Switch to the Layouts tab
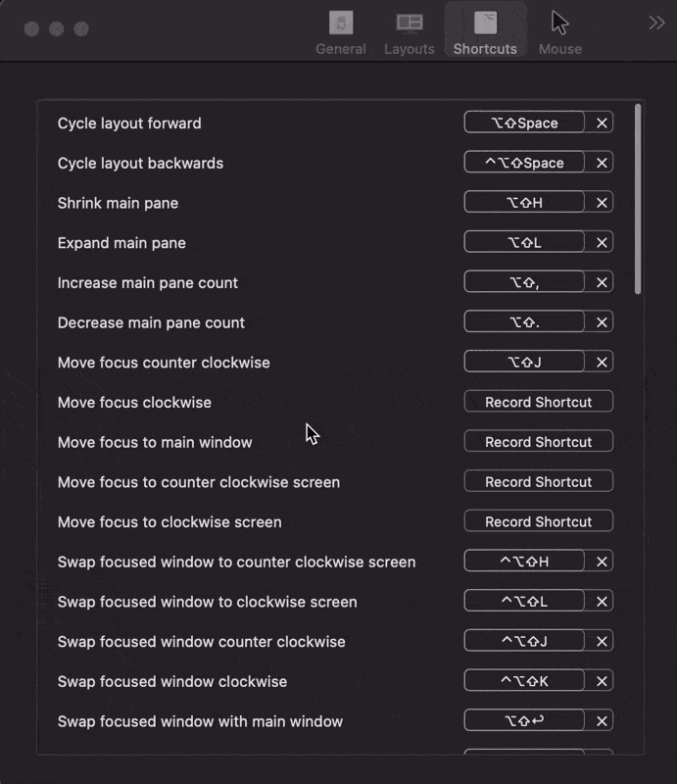The width and height of the screenshot is (677, 784). [409, 32]
